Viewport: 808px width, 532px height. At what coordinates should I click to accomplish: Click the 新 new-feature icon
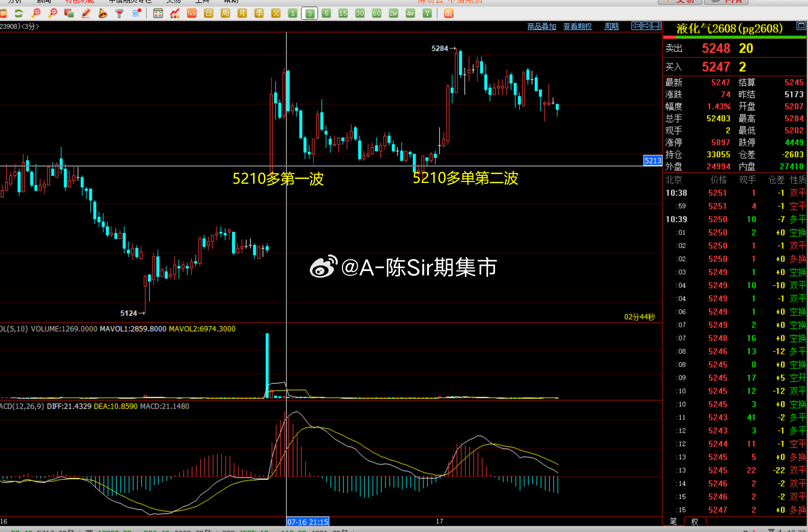[137, 13]
